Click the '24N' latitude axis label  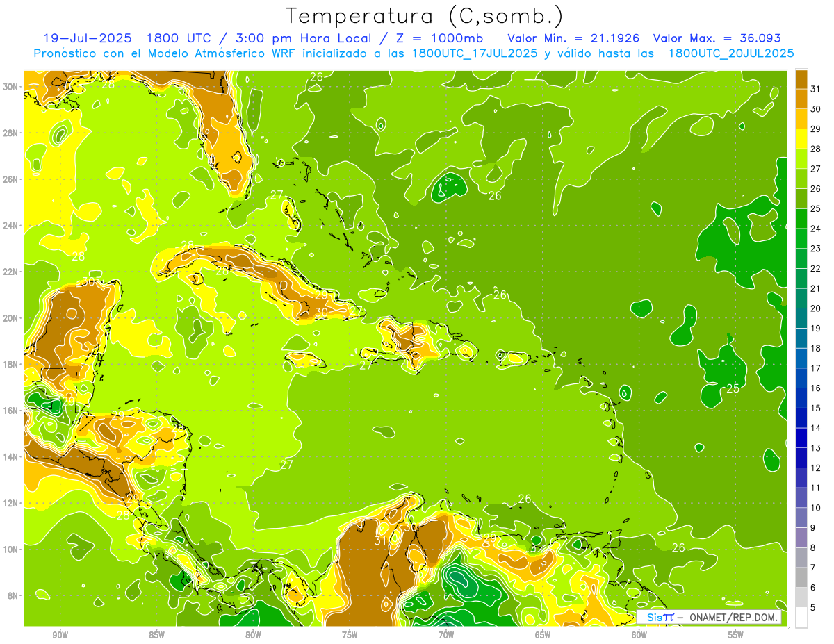click(x=11, y=226)
